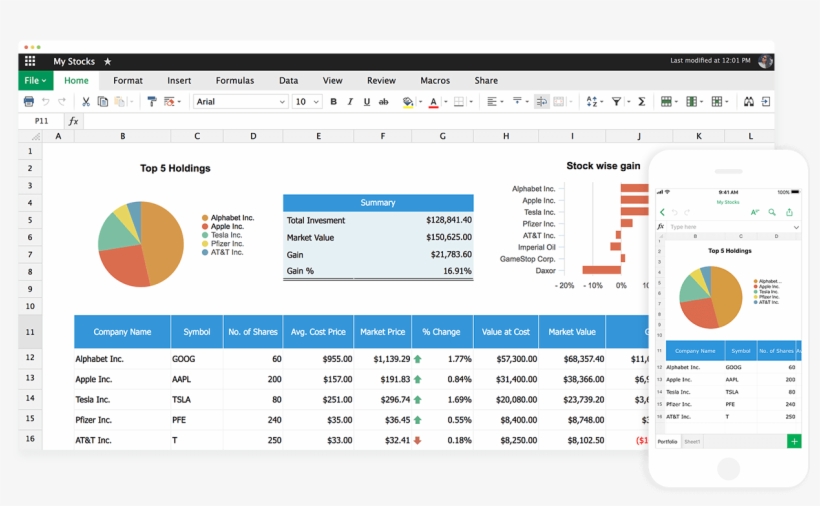Click the insert cells grid icon

[x=716, y=101]
